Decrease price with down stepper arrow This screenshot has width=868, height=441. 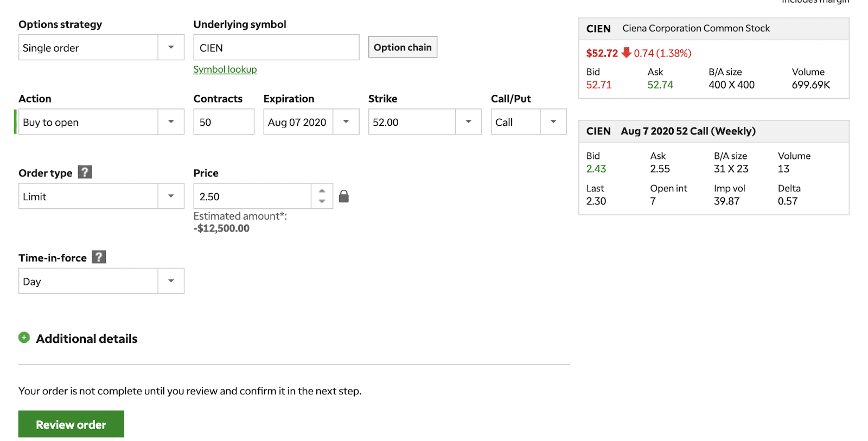(322, 201)
